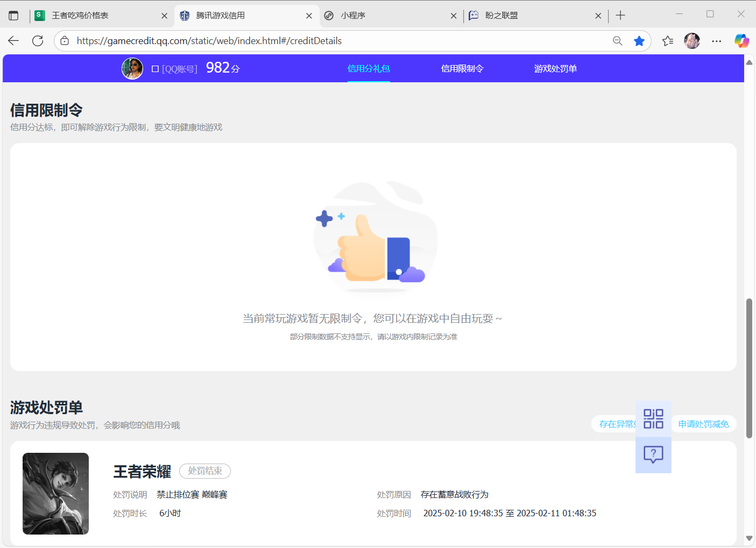
Task: Click the 6小时 duration value
Action: coord(170,514)
